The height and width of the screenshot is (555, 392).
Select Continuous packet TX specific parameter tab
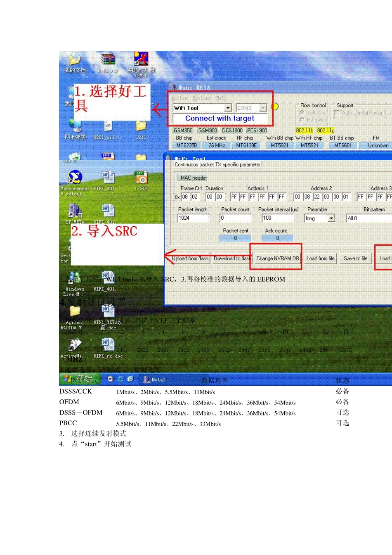tap(217, 164)
